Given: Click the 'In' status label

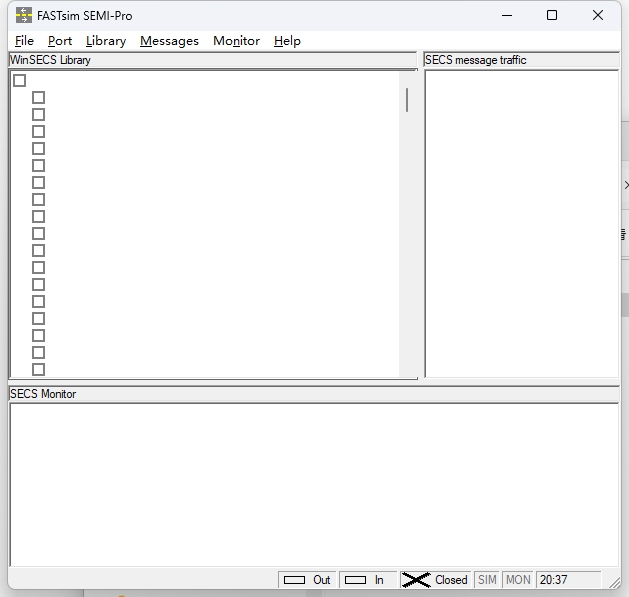Looking at the screenshot, I should (379, 580).
